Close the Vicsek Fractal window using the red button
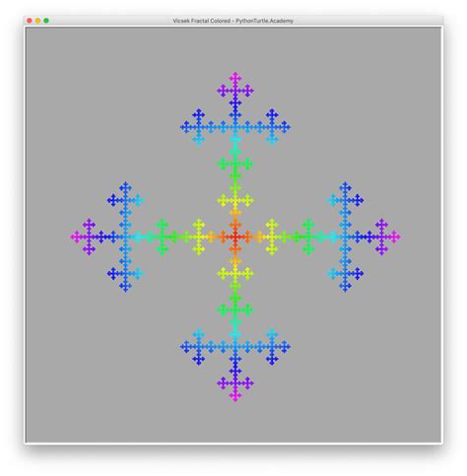 tap(30, 21)
